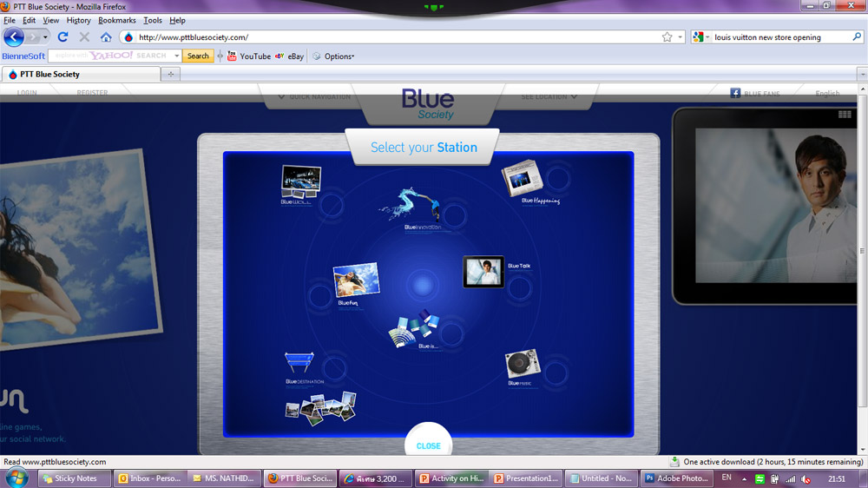Click the Blue Fans Facebook icon
This screenshot has height=488, width=868.
[735, 93]
